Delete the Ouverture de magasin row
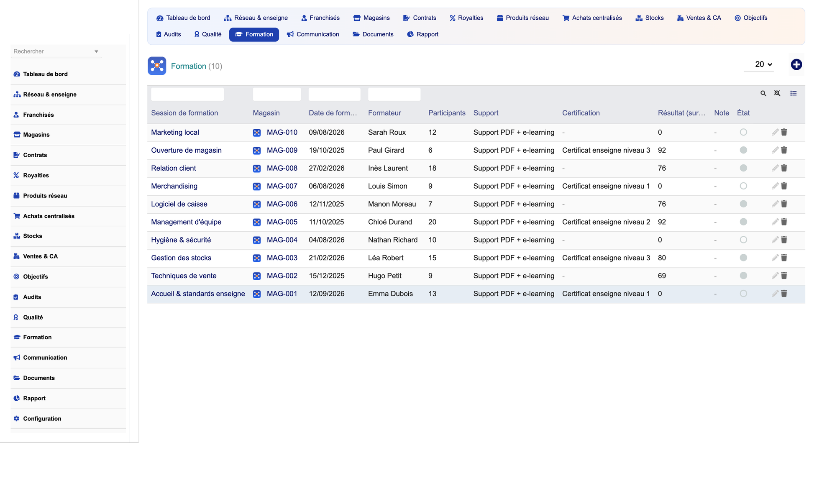814x504 pixels. (784, 150)
